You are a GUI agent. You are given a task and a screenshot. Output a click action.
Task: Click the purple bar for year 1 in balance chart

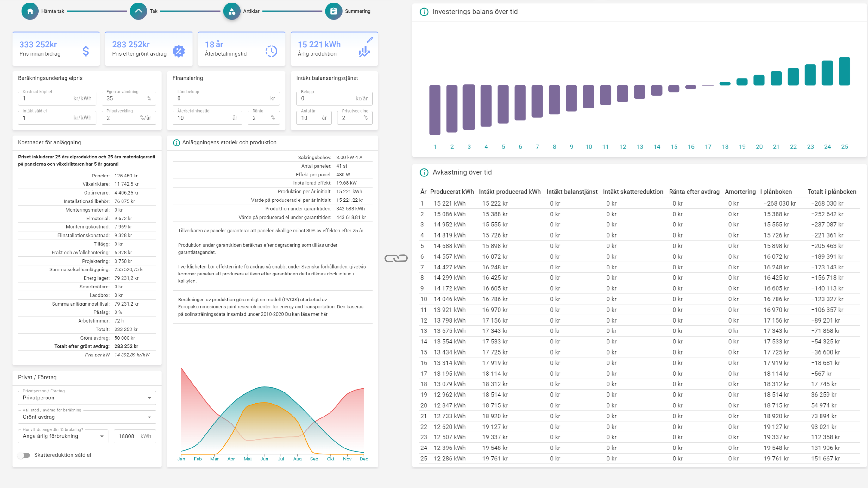[435, 110]
